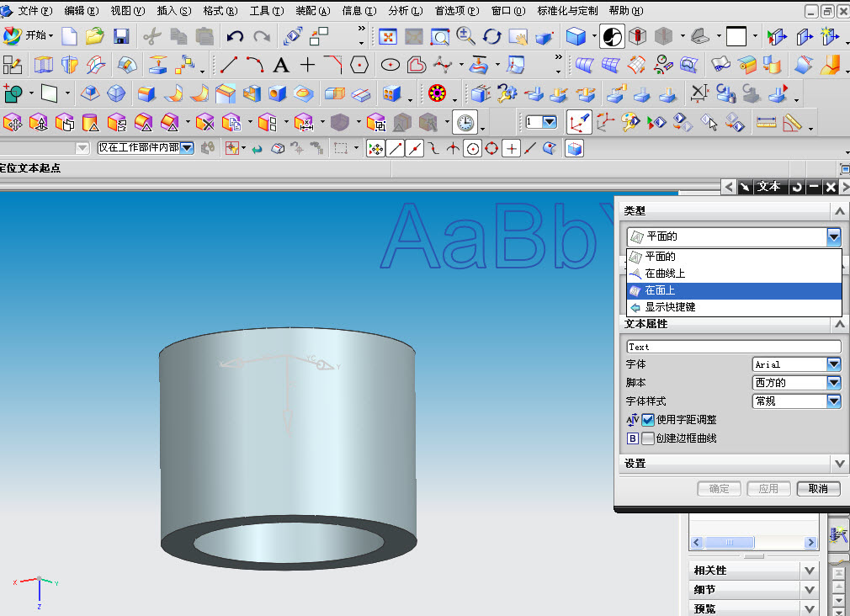Click the horizontal scrollbar thumb in side panel
The width and height of the screenshot is (850, 616).
click(729, 542)
